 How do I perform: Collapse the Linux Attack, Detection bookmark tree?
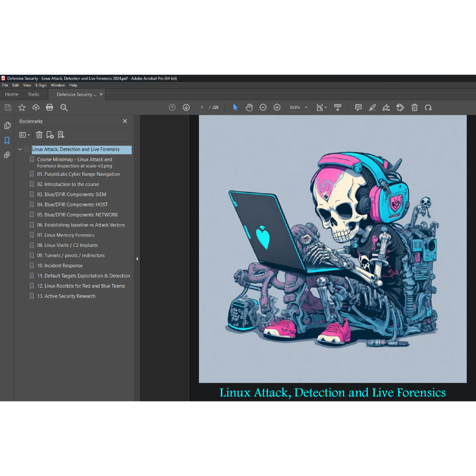point(20,150)
